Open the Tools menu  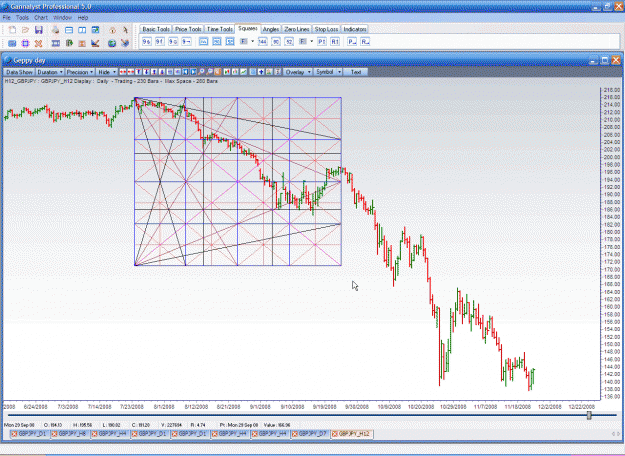pyautogui.click(x=22, y=18)
